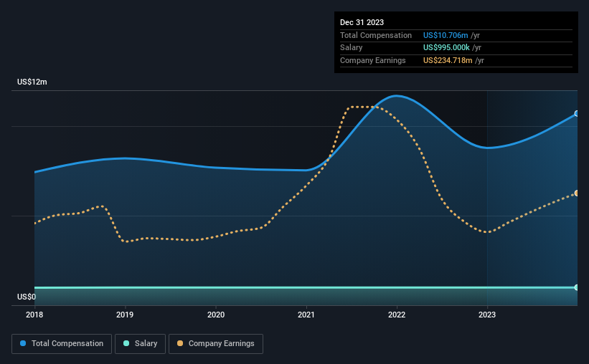Click the teal Salary endpoint marker
This screenshot has height=364, width=589.
[576, 287]
